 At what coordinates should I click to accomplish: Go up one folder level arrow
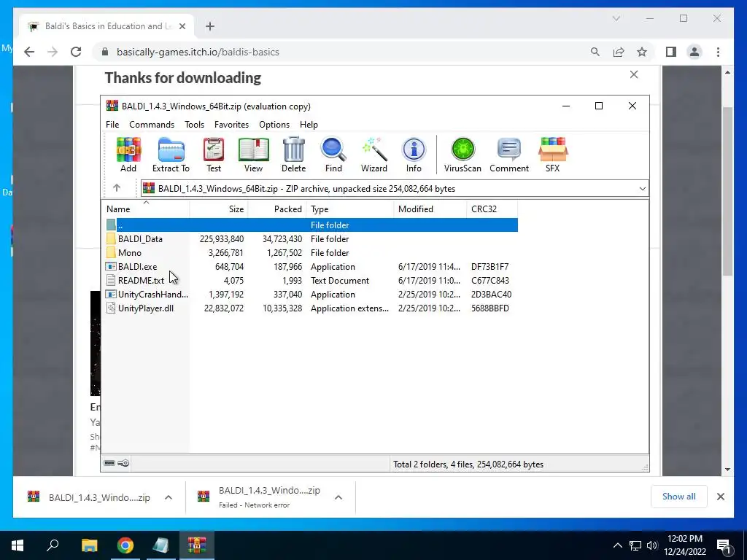tap(117, 188)
